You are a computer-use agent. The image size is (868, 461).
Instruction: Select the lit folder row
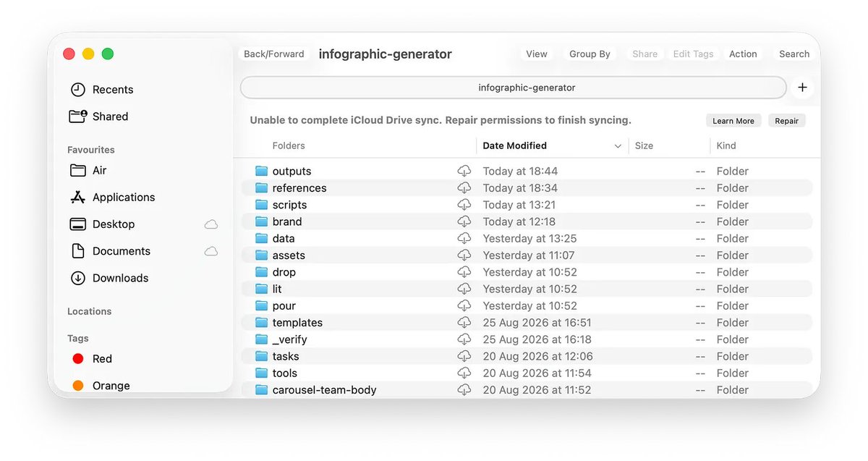(527, 289)
